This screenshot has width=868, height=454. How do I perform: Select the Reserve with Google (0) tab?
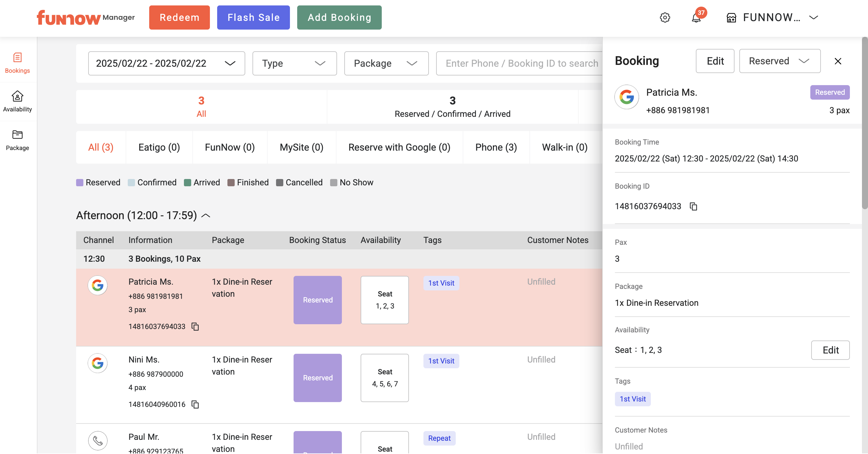pyautogui.click(x=399, y=147)
